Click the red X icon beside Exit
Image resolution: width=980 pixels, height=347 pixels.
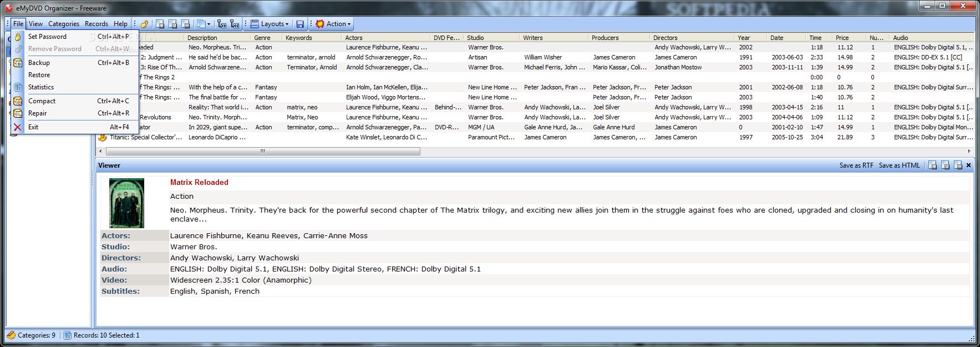tap(18, 127)
